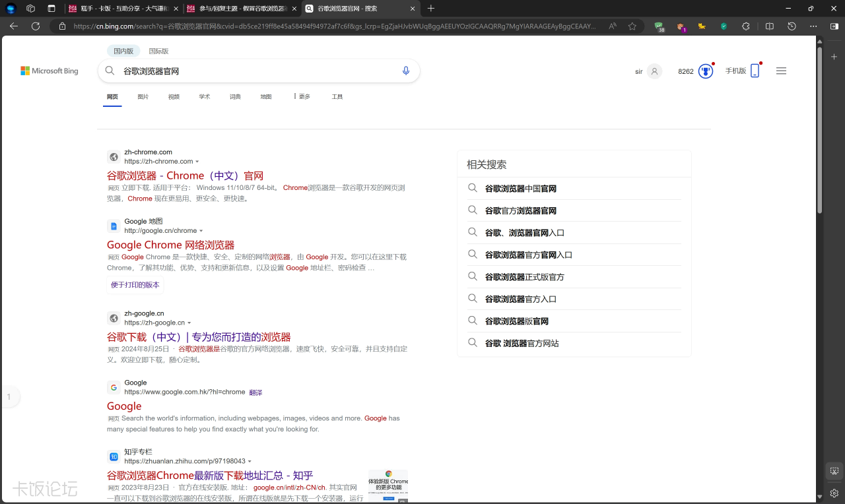
Task: Open result Google Chrome 网络浏览器
Action: point(170,245)
